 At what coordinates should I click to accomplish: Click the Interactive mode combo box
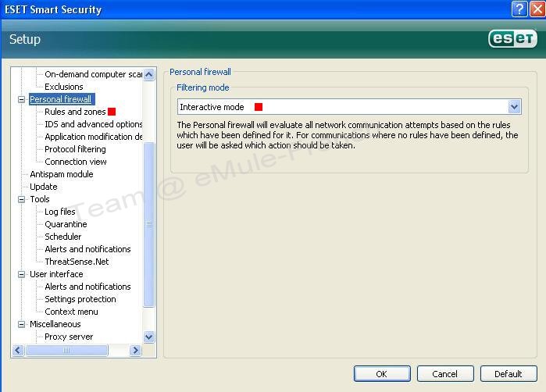click(x=349, y=106)
